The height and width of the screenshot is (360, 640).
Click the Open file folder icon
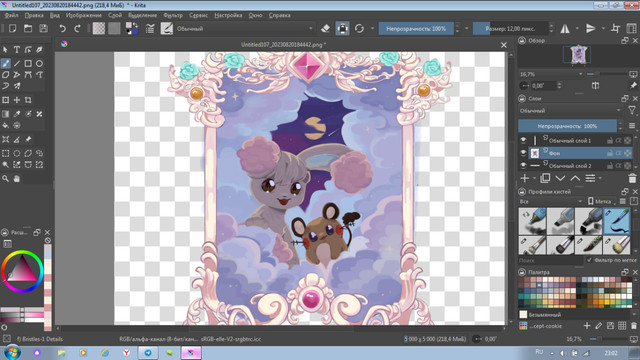(x=28, y=29)
